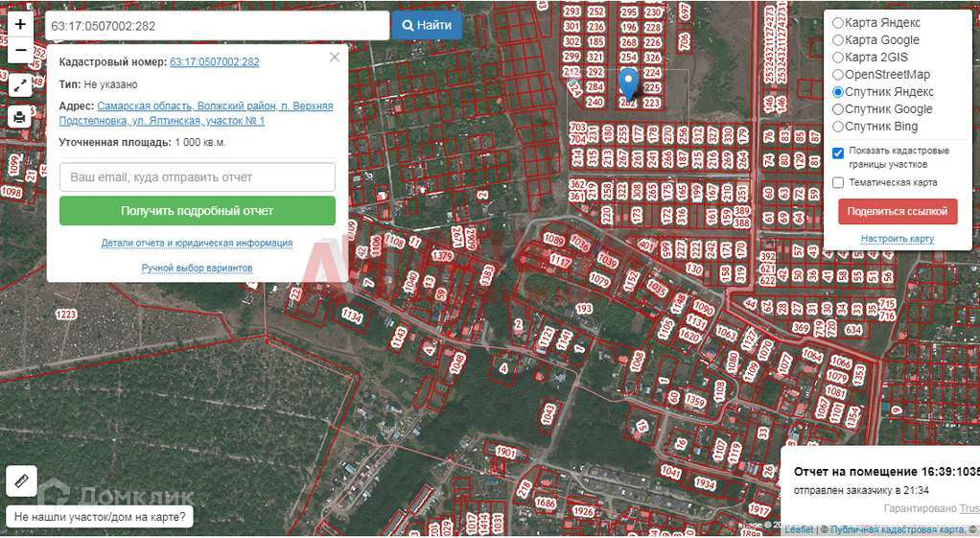Click parcel label 1379 on map

coord(442,255)
